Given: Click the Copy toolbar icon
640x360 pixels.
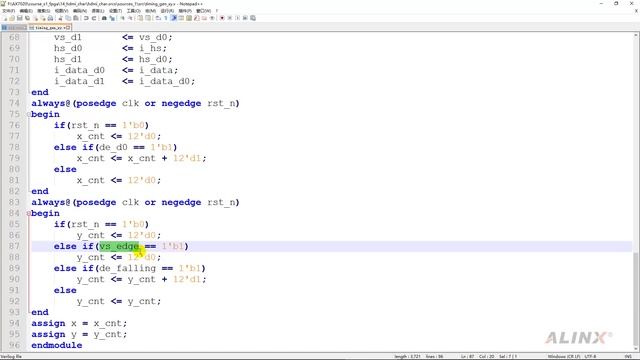Looking at the screenshot, I should (x=68, y=18).
